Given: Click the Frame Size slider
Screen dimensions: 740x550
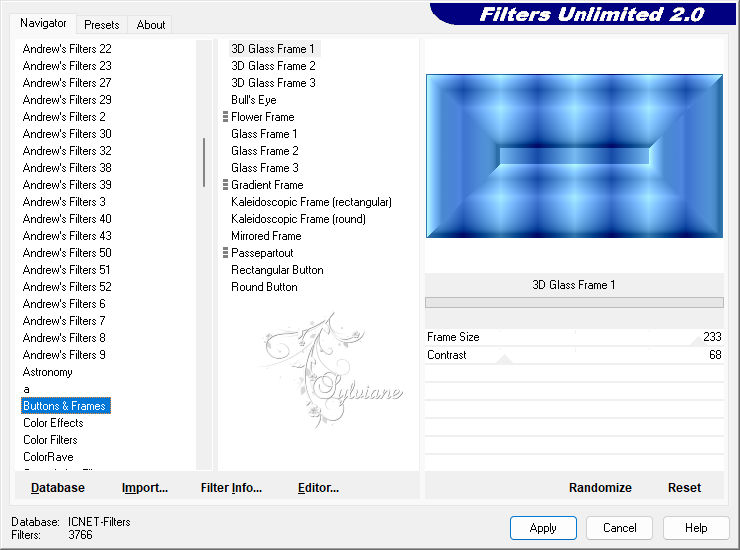Looking at the screenshot, I should (574, 337).
